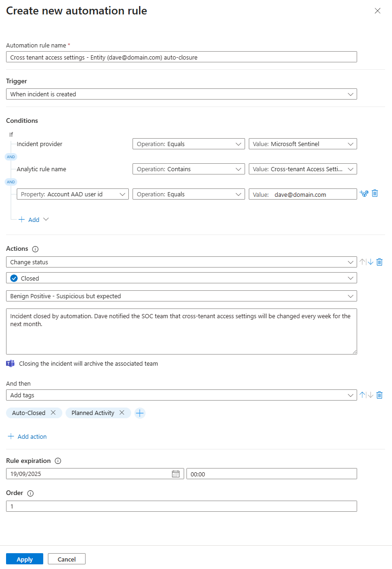Edit the incident closure comment text area
Screen dimensions: 392x569
(181, 331)
